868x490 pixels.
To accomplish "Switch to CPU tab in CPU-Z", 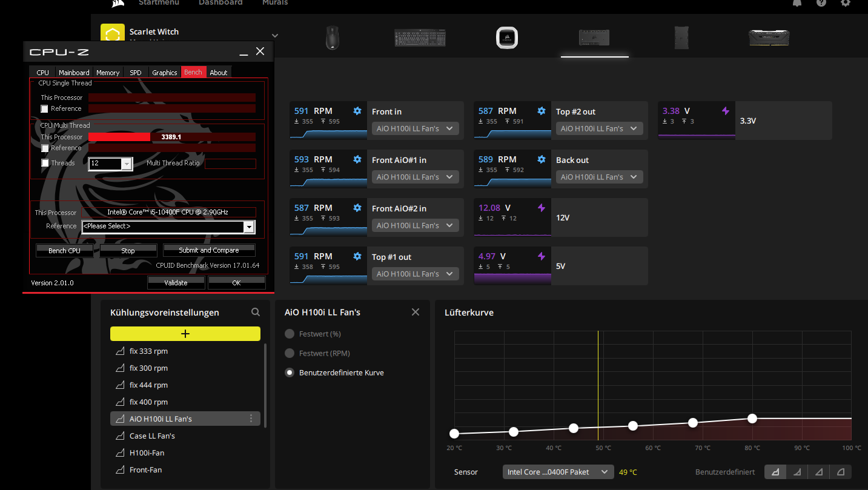I will pyautogui.click(x=42, y=73).
